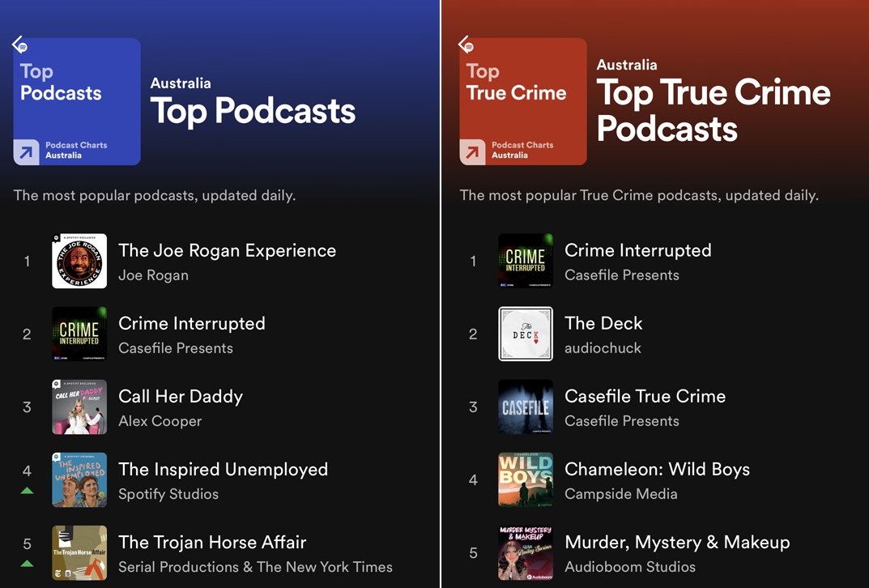Select Chameleon: Wild Boys title

(658, 470)
